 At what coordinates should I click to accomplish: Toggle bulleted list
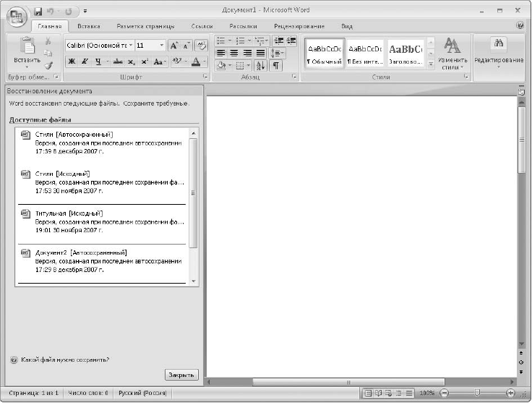point(221,41)
